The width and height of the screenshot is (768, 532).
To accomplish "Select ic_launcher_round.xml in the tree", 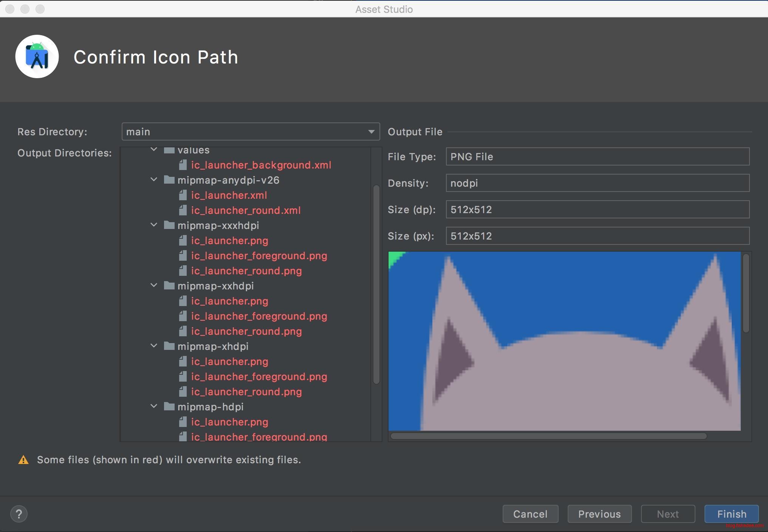I will [x=246, y=210].
